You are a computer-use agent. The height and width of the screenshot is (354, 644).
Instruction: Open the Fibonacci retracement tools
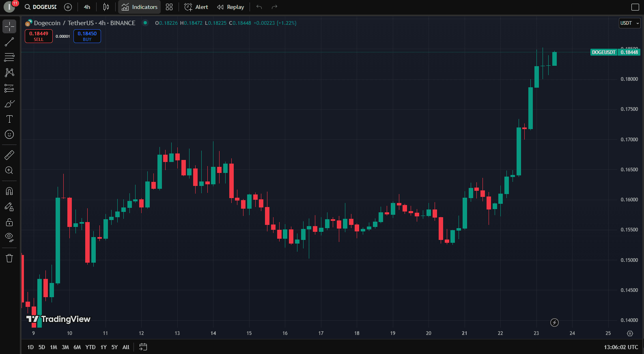click(x=9, y=57)
